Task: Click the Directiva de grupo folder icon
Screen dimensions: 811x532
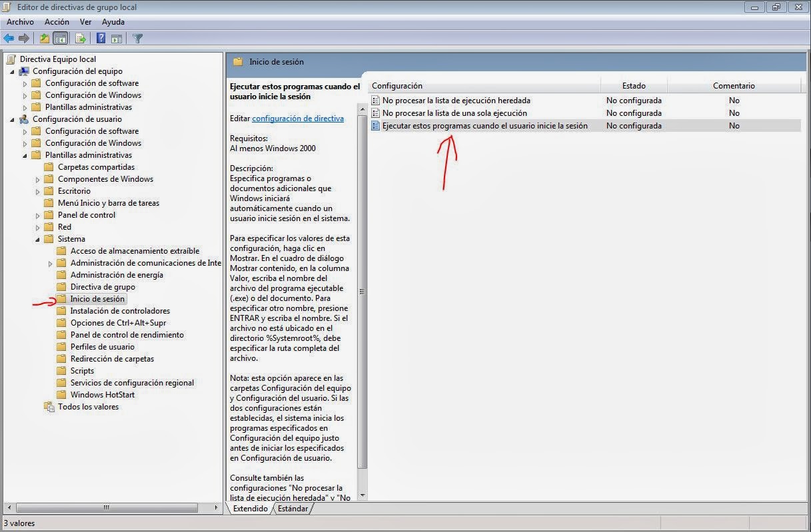Action: point(62,287)
